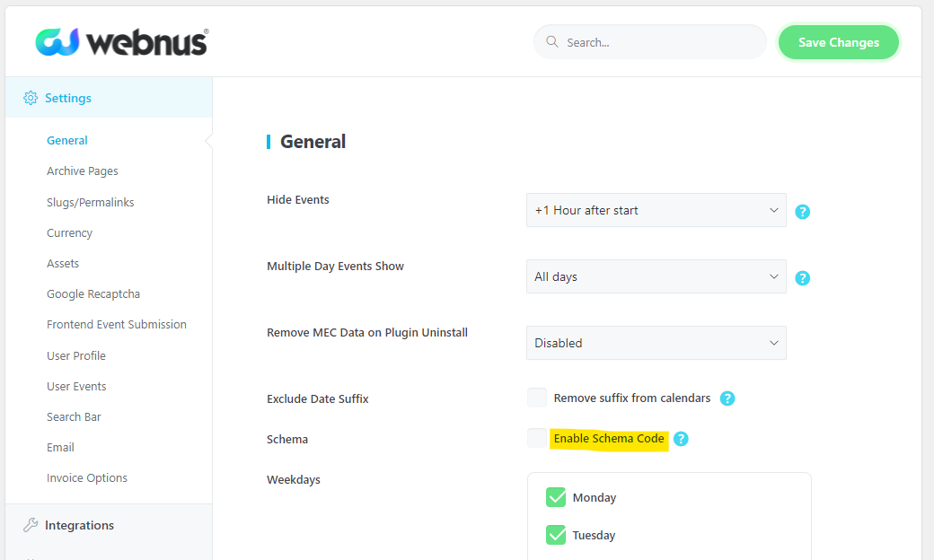
Task: Uncheck the Tuesday weekday checkbox
Action: 556,534
